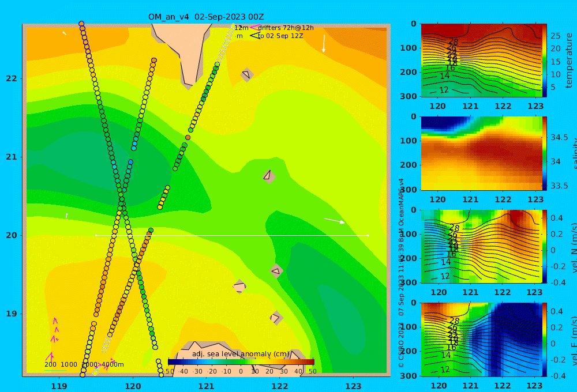Image resolution: width=577 pixels, height=392 pixels.
Task: Click longitude label '121' on main map axis
Action: [x=207, y=386]
